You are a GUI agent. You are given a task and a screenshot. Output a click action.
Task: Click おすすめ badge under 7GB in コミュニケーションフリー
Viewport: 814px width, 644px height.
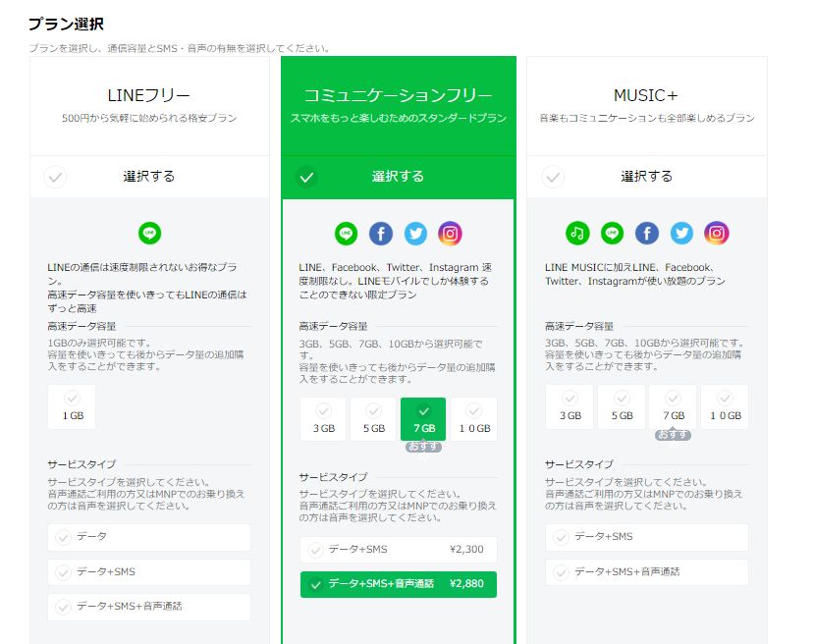423,447
